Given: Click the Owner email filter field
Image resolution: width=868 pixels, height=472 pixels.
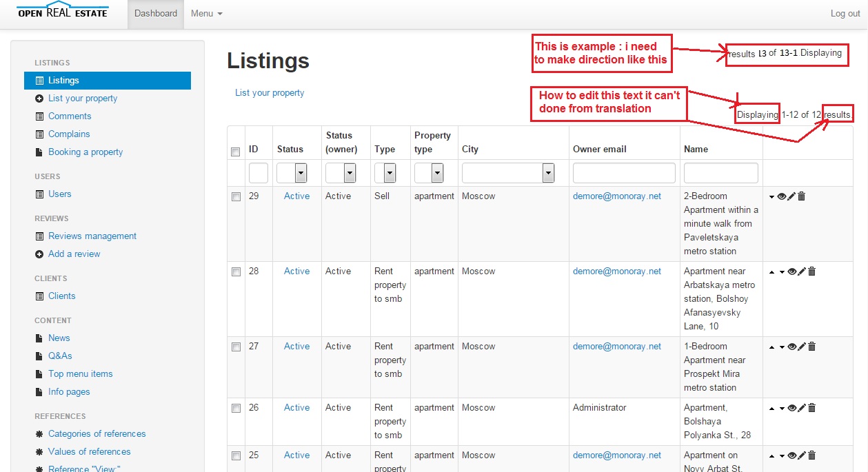Looking at the screenshot, I should pos(624,173).
